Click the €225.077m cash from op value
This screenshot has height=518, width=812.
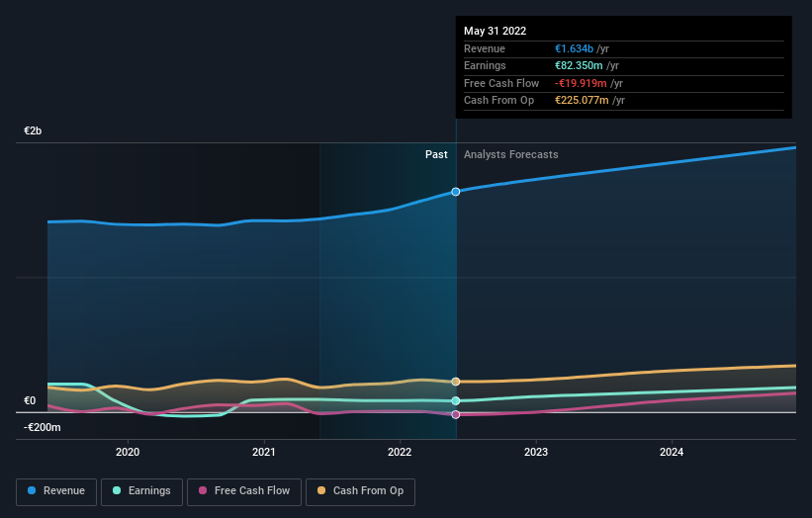coord(582,101)
